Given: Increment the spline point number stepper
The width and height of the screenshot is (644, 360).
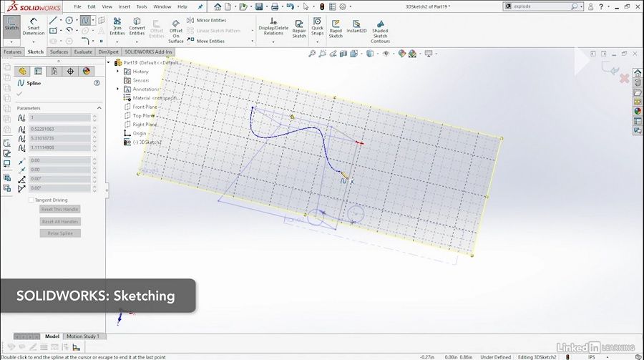Looking at the screenshot, I should click(94, 116).
